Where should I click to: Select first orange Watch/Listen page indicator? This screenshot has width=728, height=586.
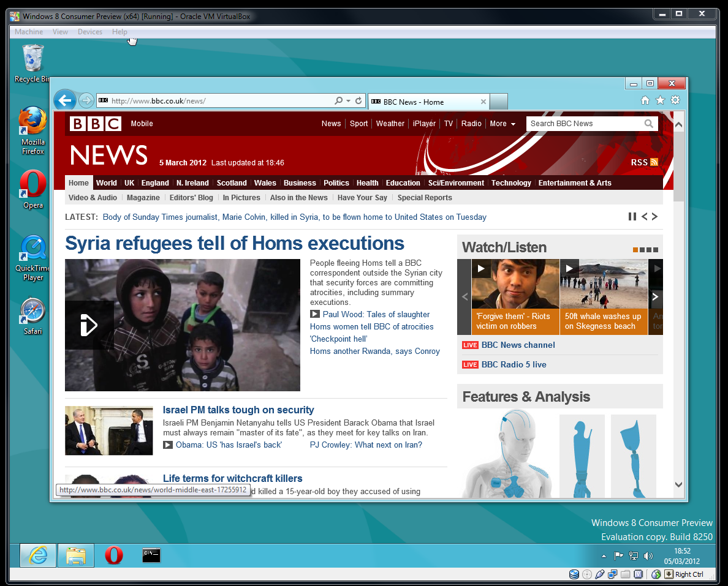(635, 250)
